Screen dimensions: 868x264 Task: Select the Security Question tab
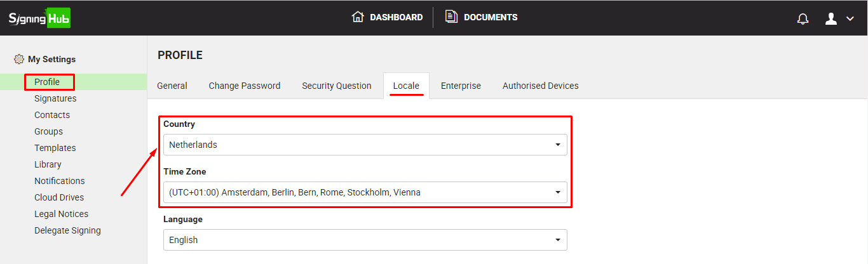pos(336,86)
